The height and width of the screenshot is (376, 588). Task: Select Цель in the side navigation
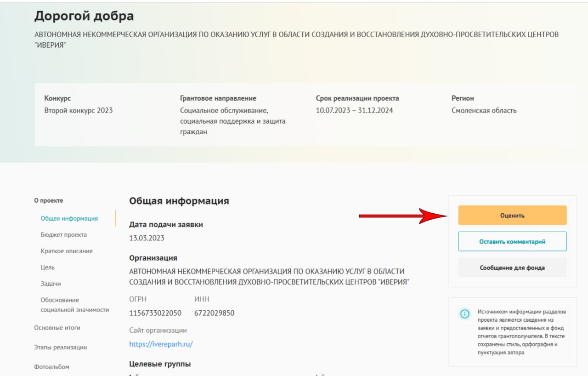47,268
